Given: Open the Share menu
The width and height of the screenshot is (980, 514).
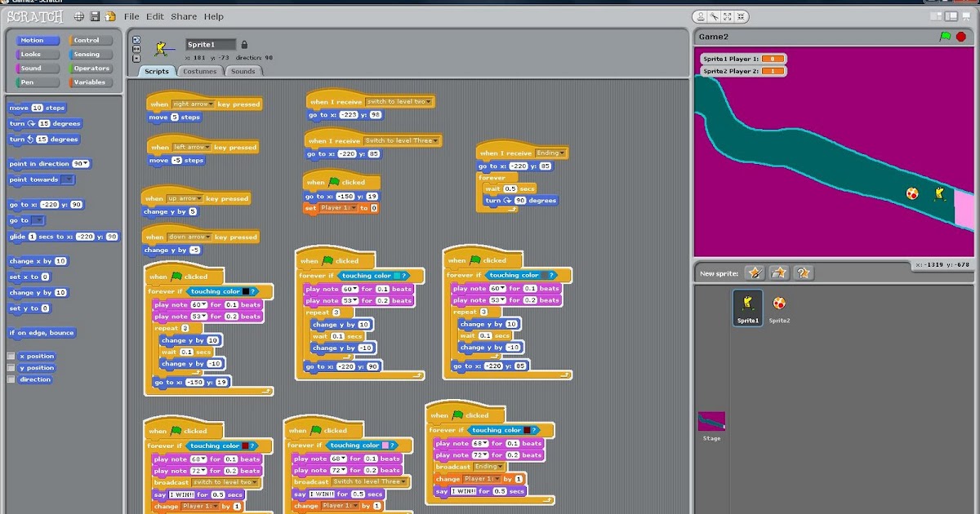Looking at the screenshot, I should click(x=184, y=16).
